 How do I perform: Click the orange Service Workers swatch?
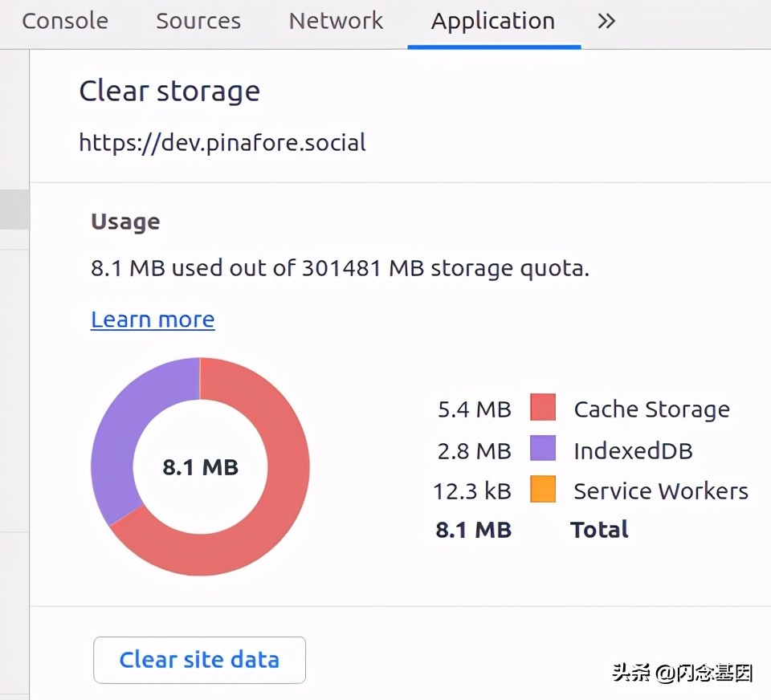[543, 490]
